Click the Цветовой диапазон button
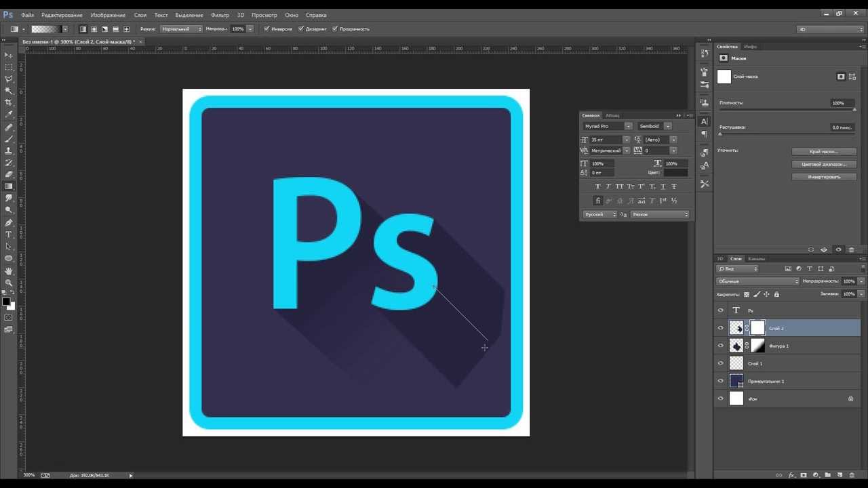The image size is (868, 488). [x=824, y=164]
